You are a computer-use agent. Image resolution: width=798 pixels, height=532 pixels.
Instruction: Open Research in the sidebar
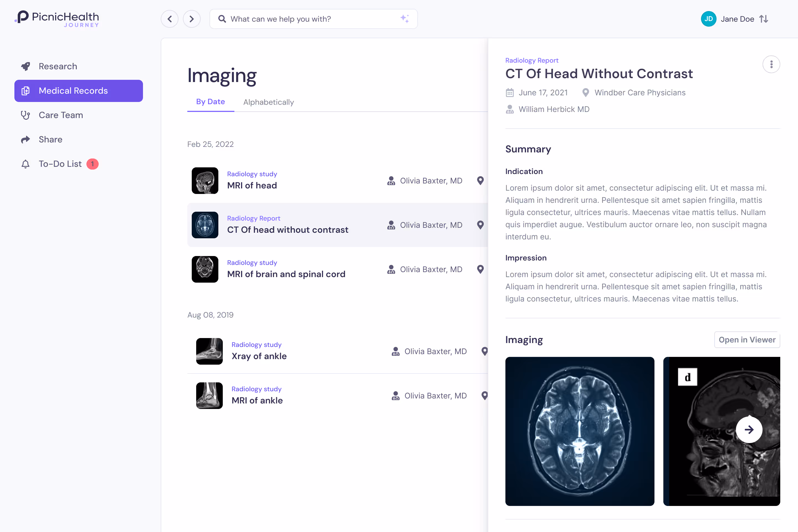point(58,66)
